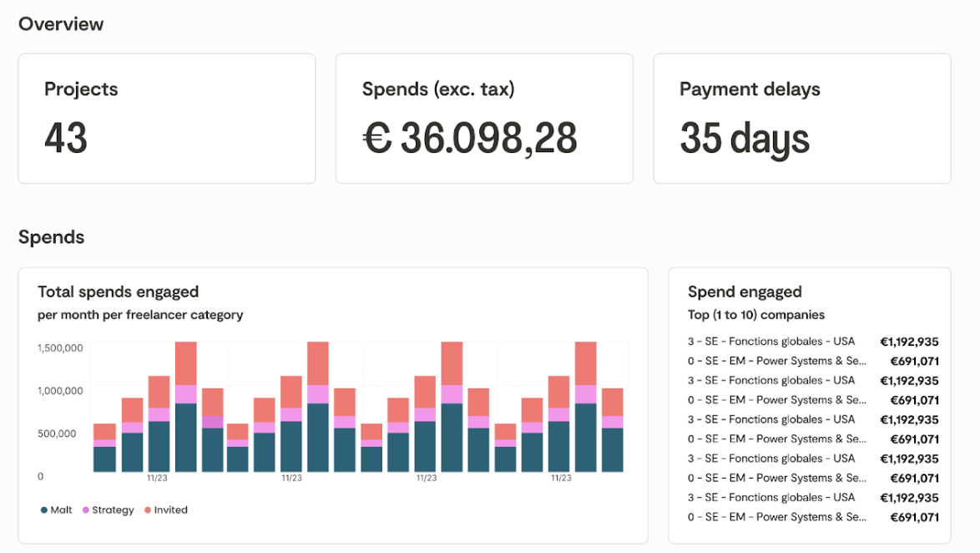Image resolution: width=980 pixels, height=553 pixels.
Task: Open the Payment delays card
Action: pos(801,119)
